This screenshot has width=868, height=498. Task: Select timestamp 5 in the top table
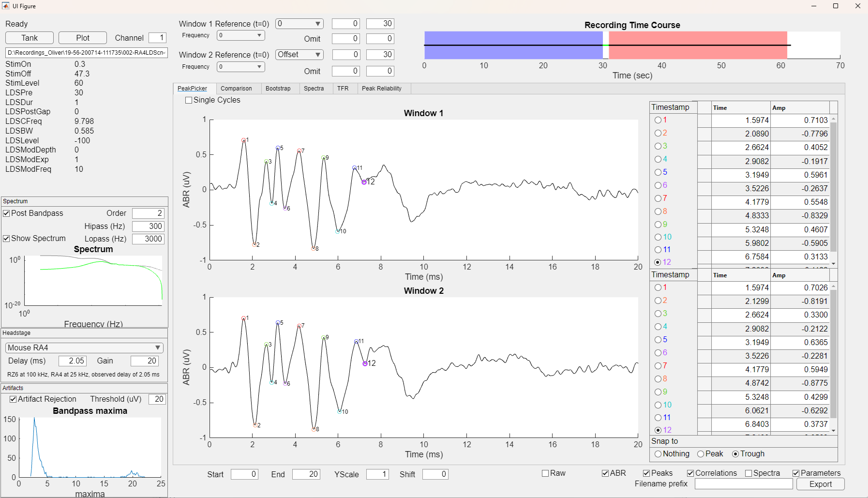point(658,172)
